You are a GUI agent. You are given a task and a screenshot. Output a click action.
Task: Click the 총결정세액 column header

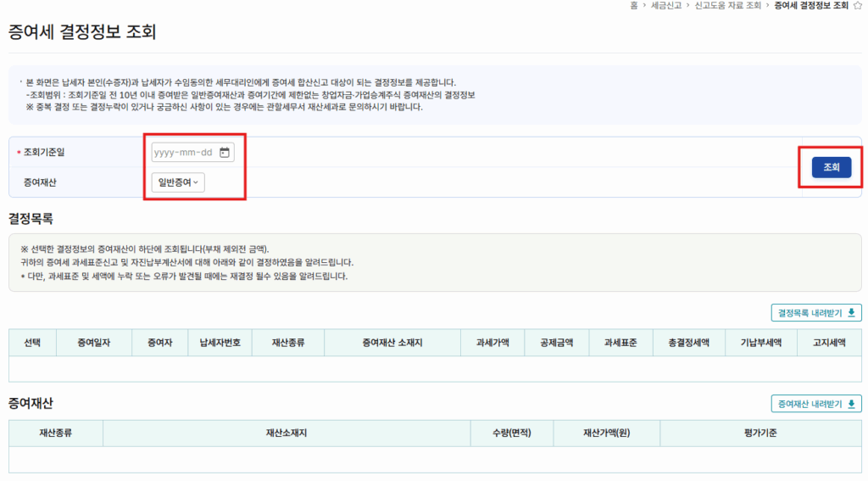point(693,343)
